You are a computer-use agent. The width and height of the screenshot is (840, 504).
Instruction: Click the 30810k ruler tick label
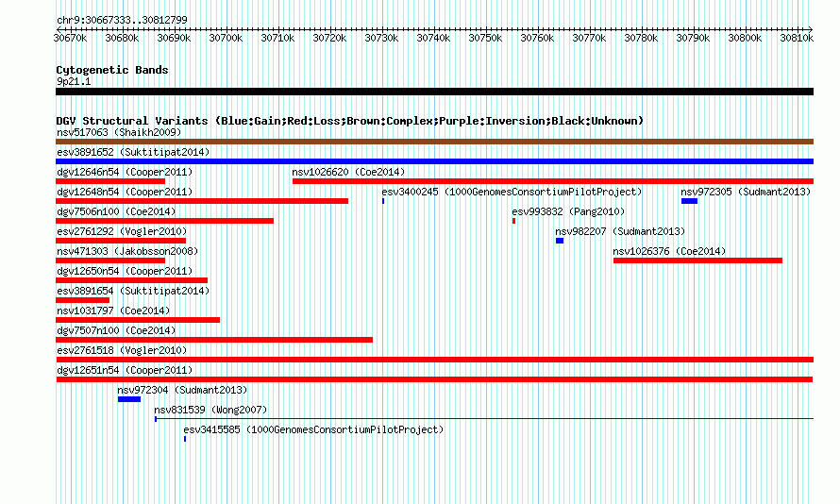tap(797, 38)
